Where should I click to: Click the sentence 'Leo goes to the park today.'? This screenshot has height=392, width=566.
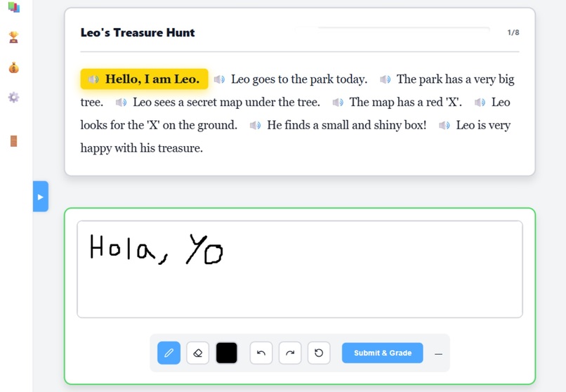(x=299, y=79)
